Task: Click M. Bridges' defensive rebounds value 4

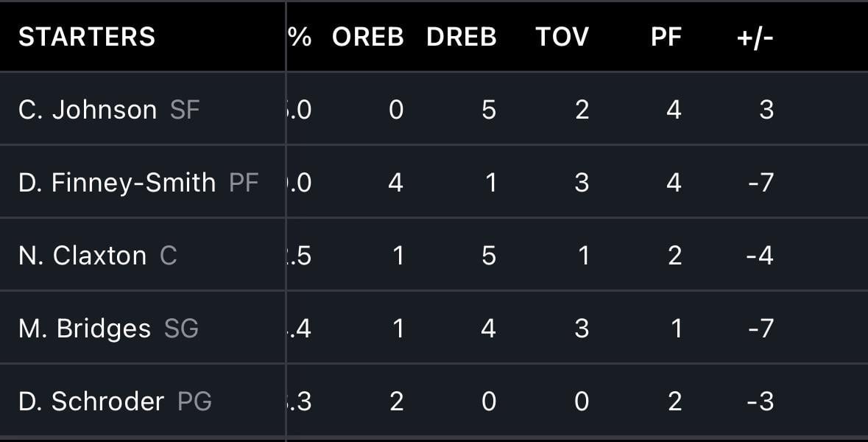Action: point(488,329)
